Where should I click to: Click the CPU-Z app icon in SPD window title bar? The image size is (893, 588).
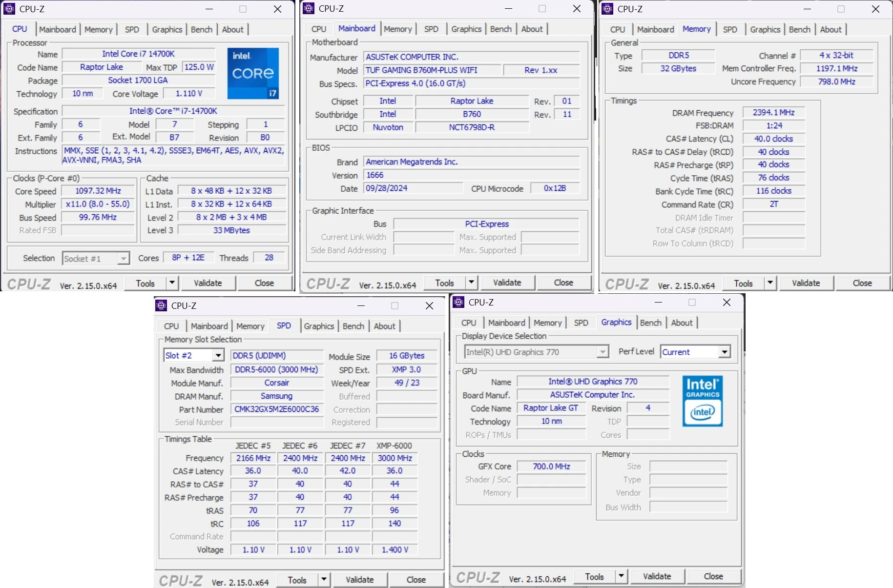point(161,305)
